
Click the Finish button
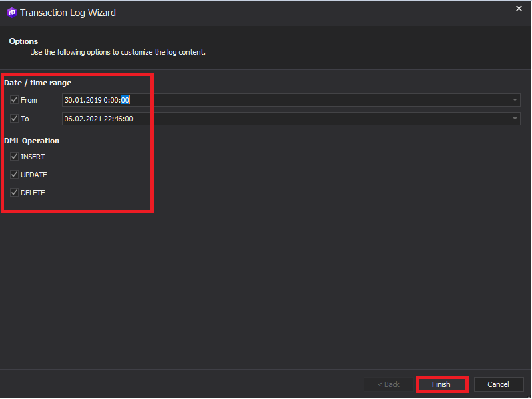(x=441, y=384)
